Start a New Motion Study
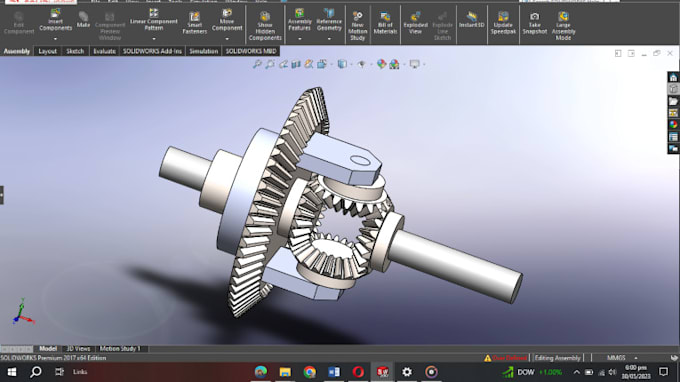The width and height of the screenshot is (680, 382). [357, 26]
